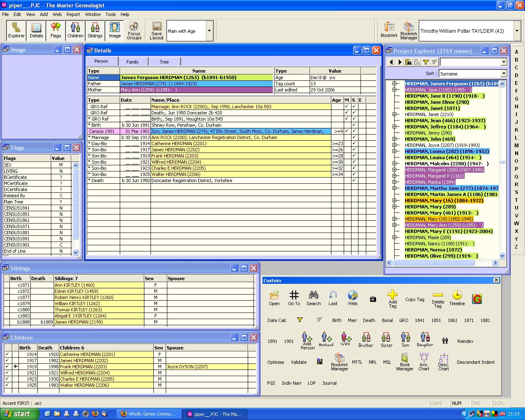The height and width of the screenshot is (420, 525).
Task: Open the Main with Age layout dropdown
Action: pyautogui.click(x=209, y=31)
